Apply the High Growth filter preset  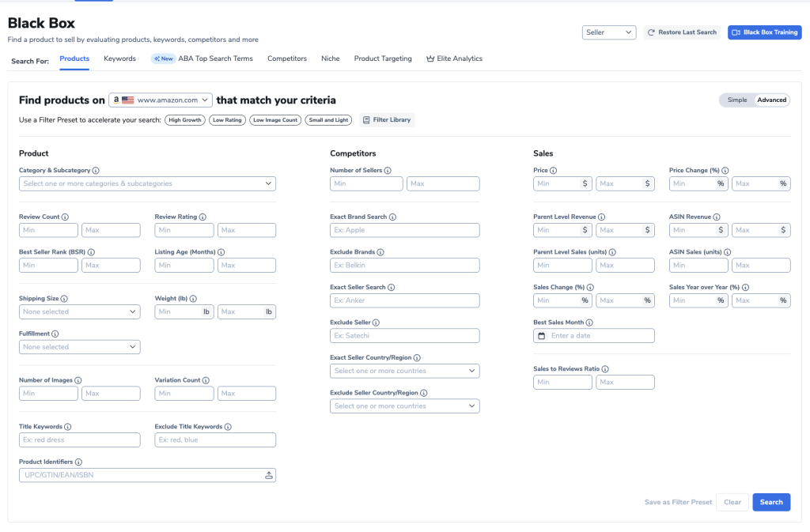[x=184, y=120]
